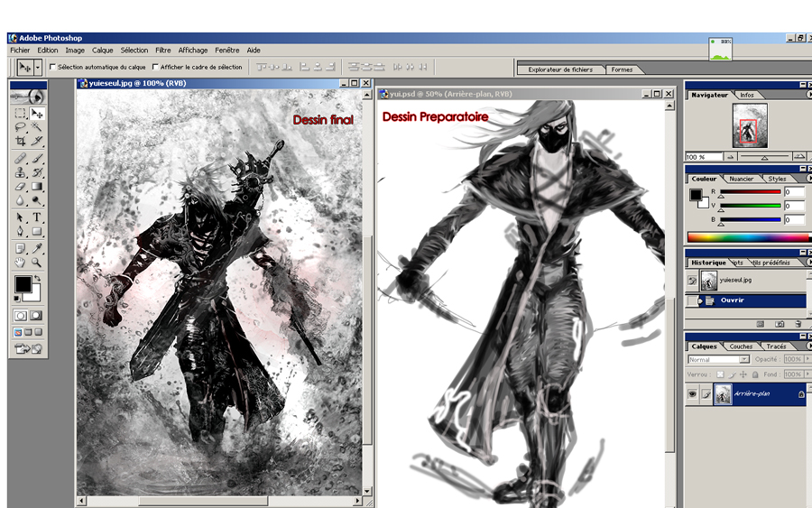Click the Arrière-plan layer thumbnail

[723, 394]
